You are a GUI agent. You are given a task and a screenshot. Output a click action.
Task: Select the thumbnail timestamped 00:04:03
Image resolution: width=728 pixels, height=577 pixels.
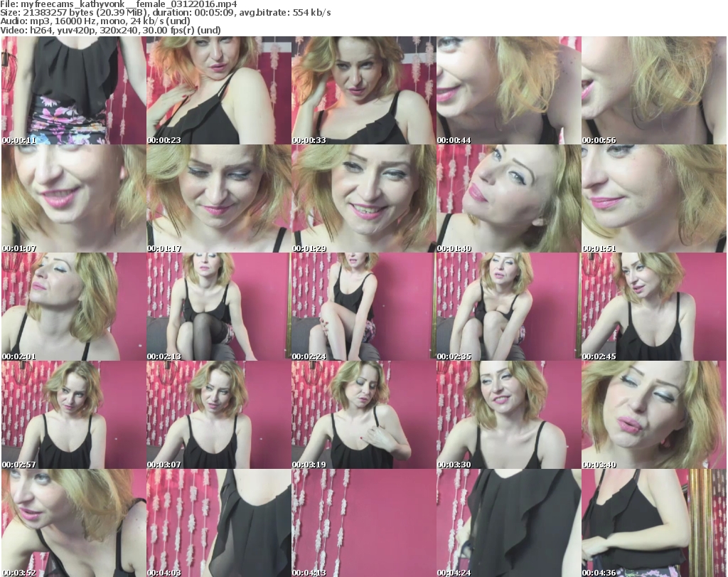[219, 523]
